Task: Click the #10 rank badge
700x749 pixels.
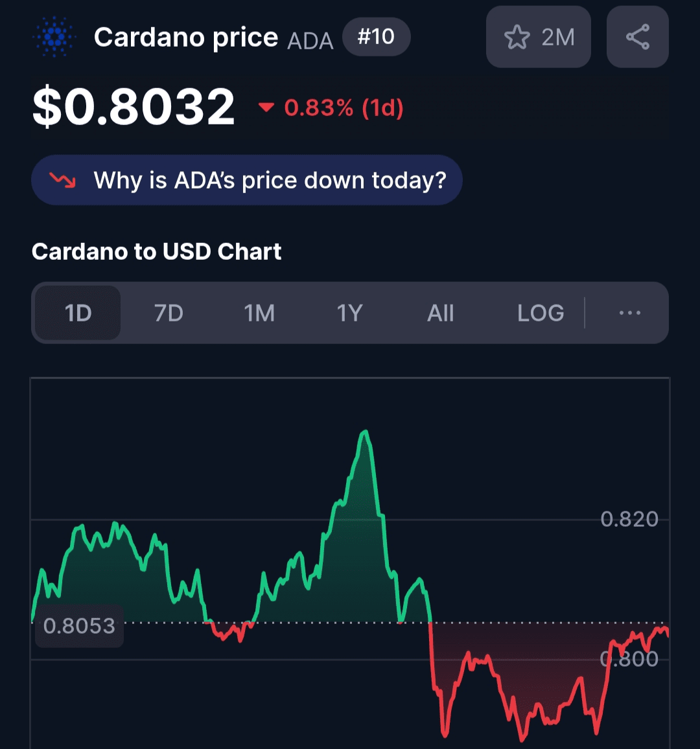Action: (x=376, y=37)
